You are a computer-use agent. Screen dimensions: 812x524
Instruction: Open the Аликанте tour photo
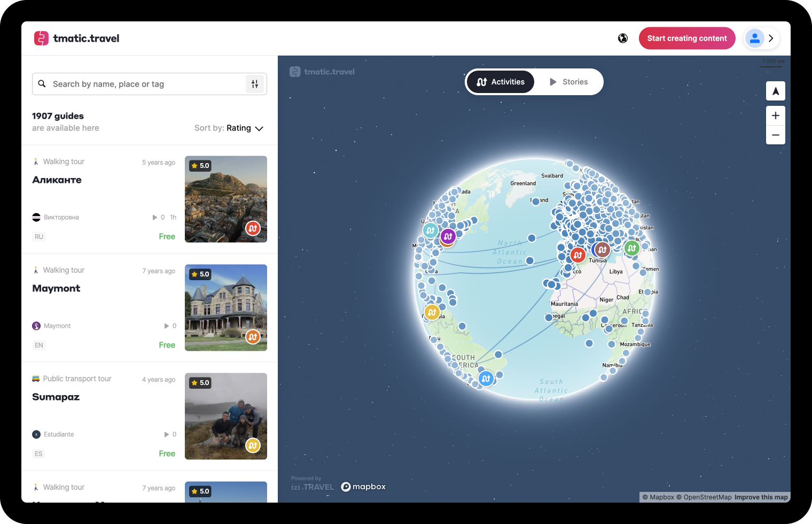225,199
